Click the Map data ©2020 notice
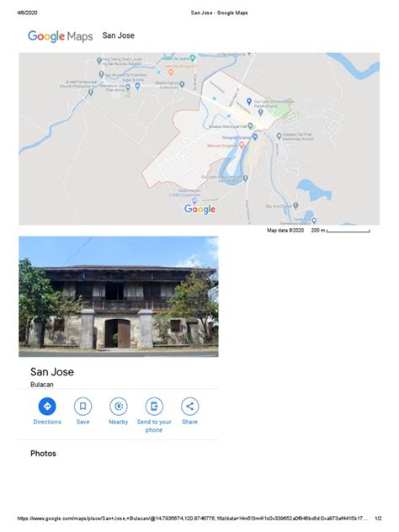The image size is (399, 532). [285, 231]
